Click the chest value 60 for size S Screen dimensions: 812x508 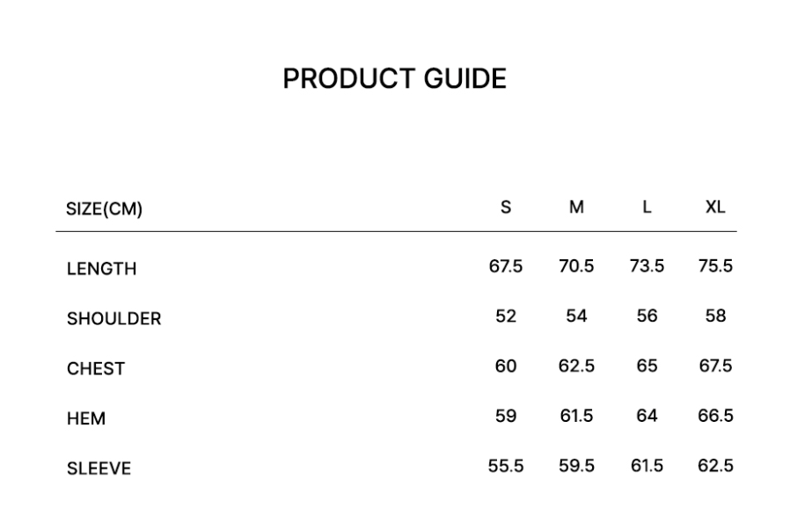click(x=506, y=366)
